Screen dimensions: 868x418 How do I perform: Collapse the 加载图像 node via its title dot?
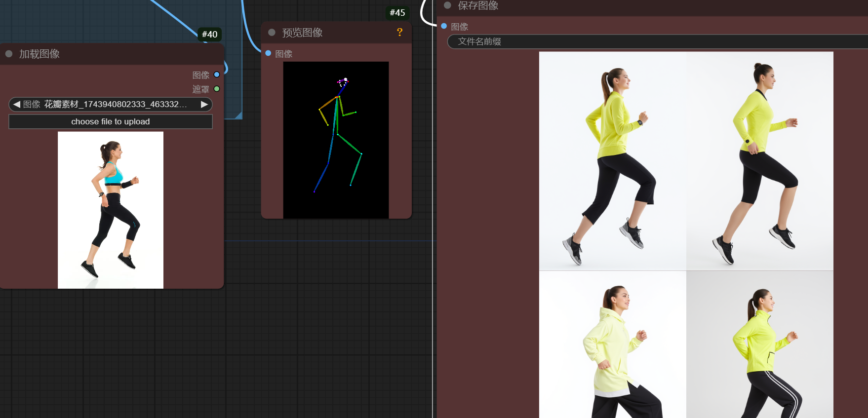click(x=9, y=54)
